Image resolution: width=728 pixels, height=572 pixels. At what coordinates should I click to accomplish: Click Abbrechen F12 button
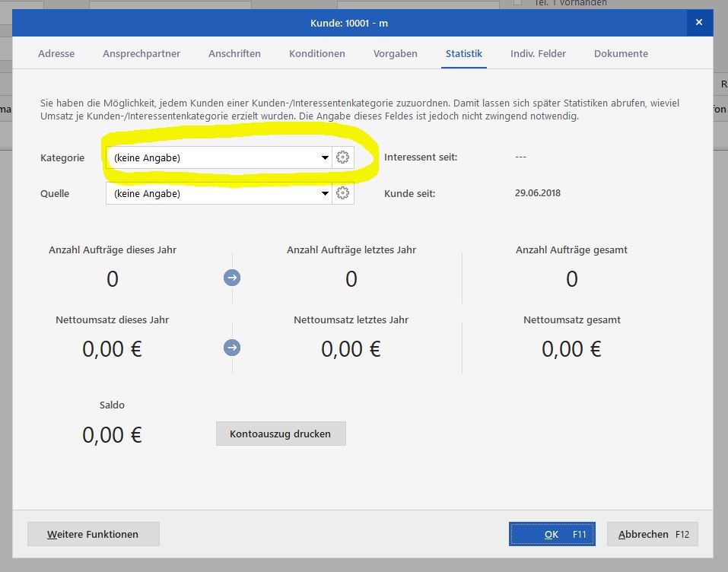point(653,534)
